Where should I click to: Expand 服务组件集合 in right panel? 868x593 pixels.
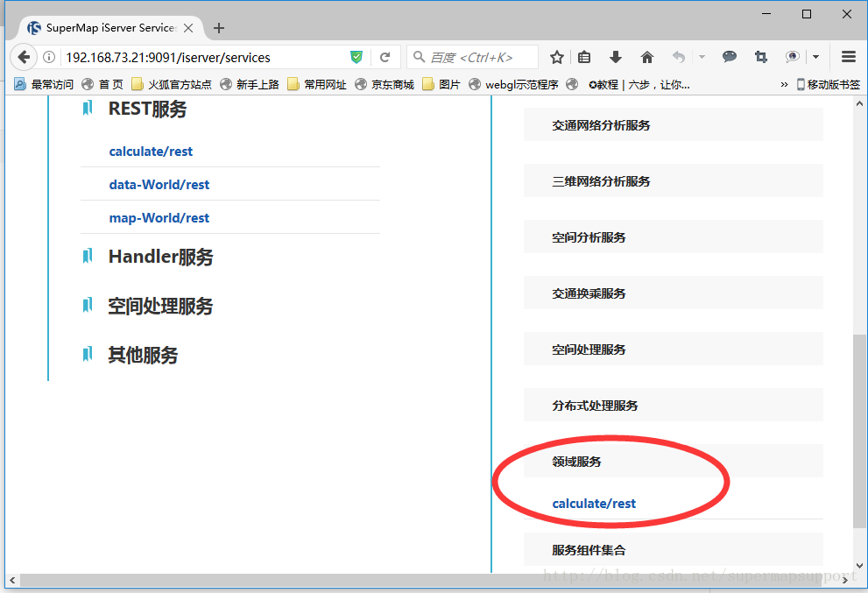(674, 550)
